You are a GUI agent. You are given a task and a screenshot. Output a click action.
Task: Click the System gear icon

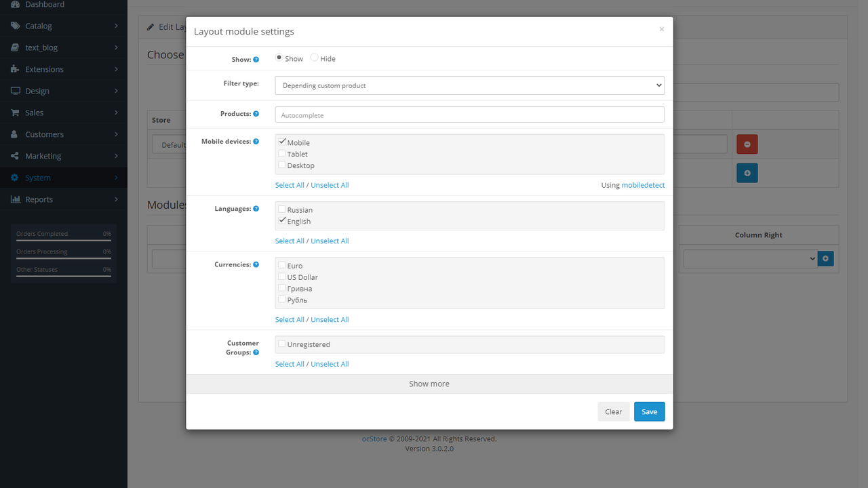pos(15,178)
